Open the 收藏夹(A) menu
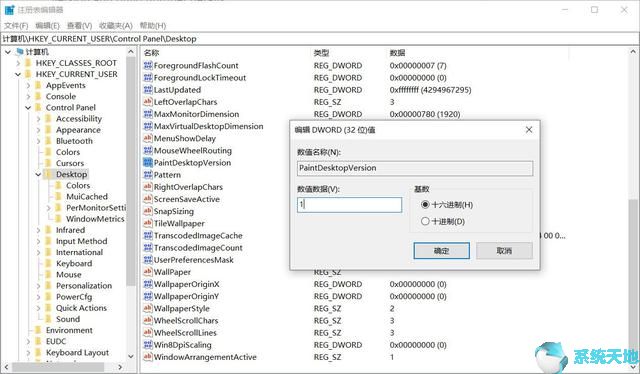 tap(116, 26)
